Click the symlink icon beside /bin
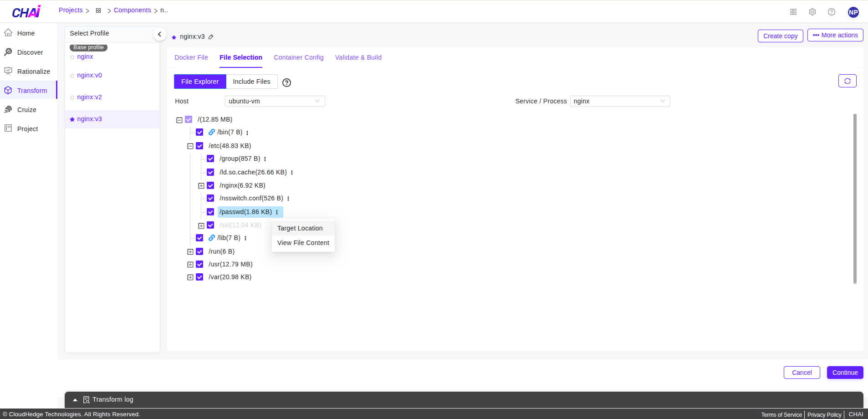 (x=212, y=132)
